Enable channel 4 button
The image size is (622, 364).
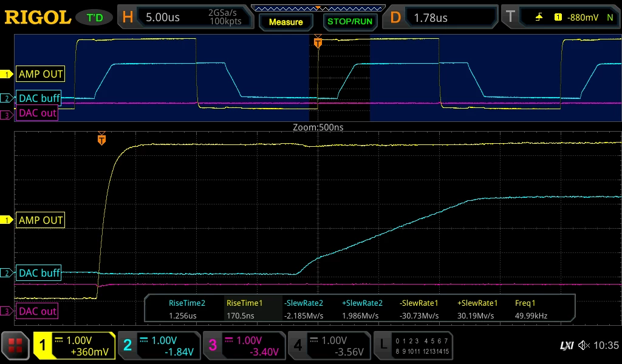(x=329, y=346)
